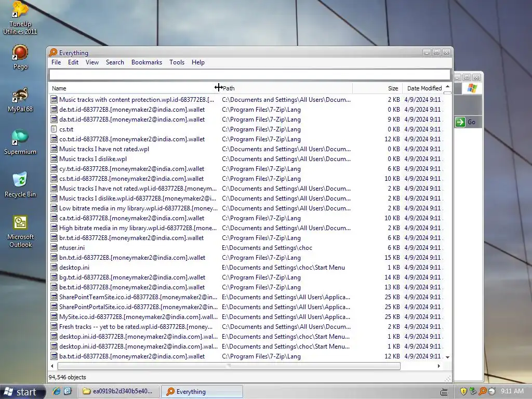Open TuneUp Utilities 2011 desktop icon
The height and width of the screenshot is (399, 532).
[20, 18]
